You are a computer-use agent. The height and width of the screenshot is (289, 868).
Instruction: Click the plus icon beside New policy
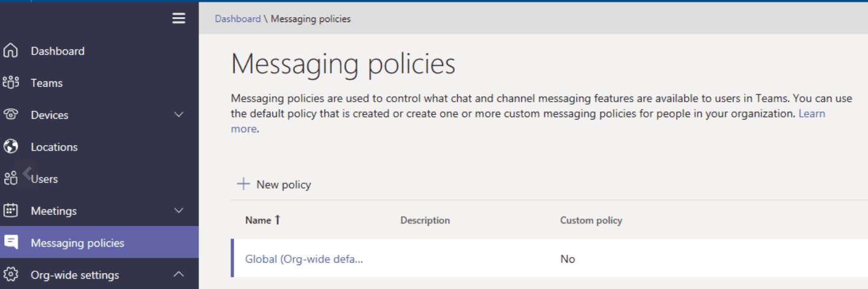[x=243, y=184]
